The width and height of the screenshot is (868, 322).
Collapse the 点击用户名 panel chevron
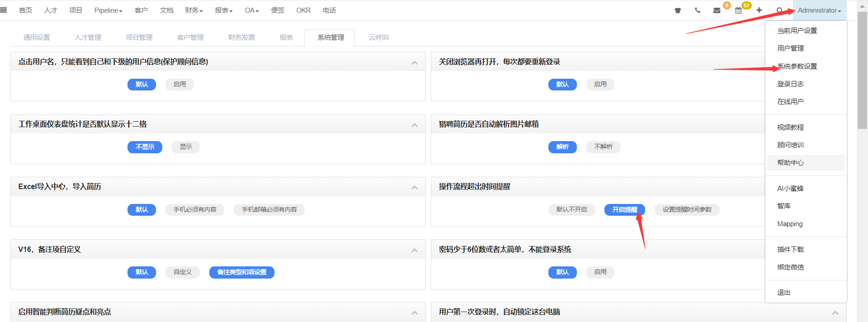415,62
